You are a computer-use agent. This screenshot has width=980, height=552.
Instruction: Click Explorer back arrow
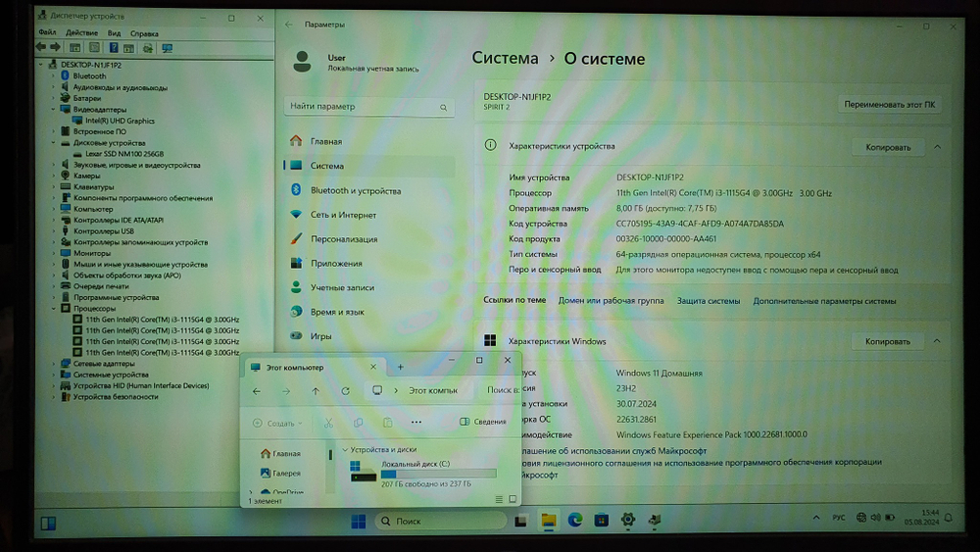[x=257, y=390]
